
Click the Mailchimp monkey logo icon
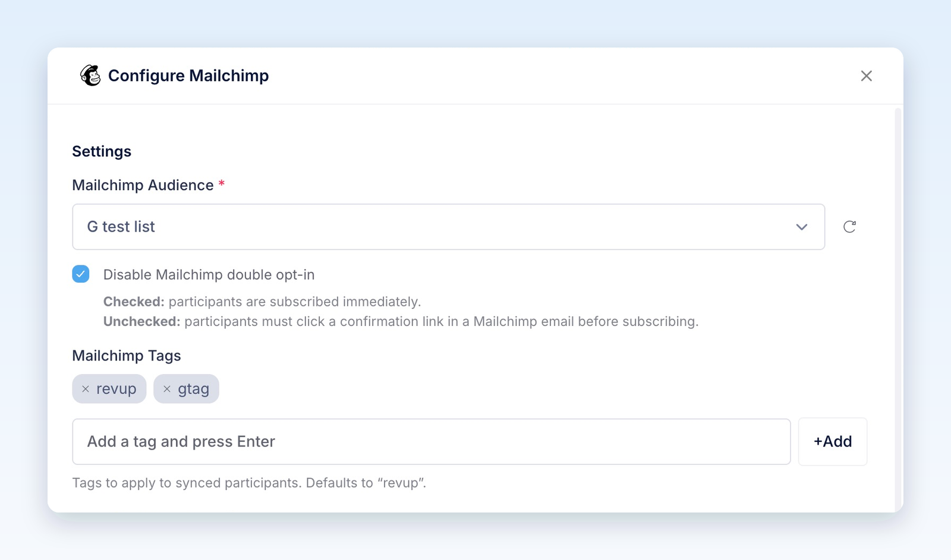[x=90, y=75]
